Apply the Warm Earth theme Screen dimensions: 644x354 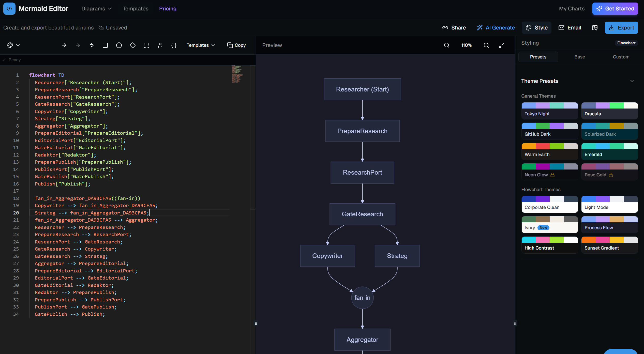click(550, 151)
